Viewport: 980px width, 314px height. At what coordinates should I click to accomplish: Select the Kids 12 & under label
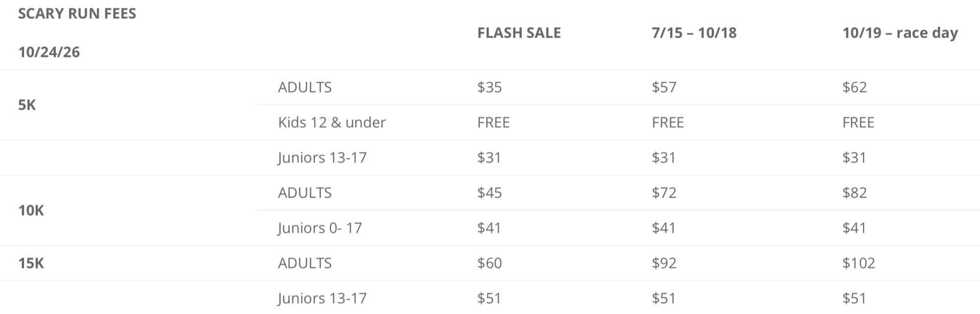(332, 122)
